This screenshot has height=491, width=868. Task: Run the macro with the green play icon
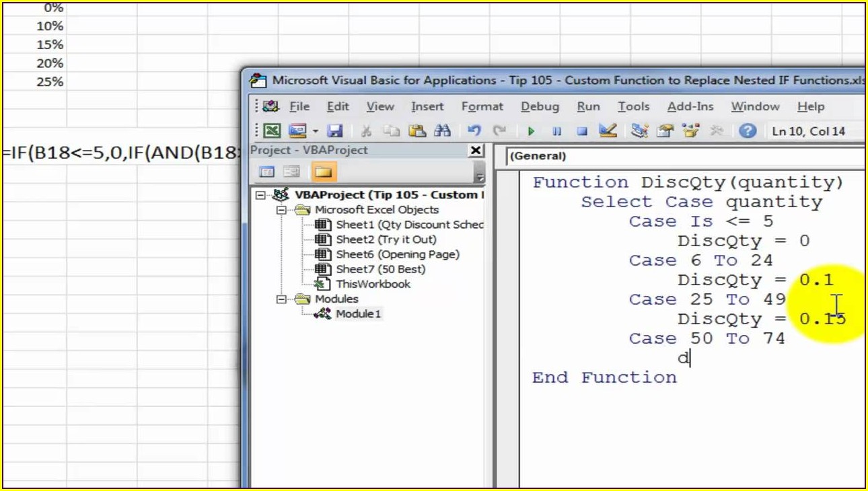[531, 131]
